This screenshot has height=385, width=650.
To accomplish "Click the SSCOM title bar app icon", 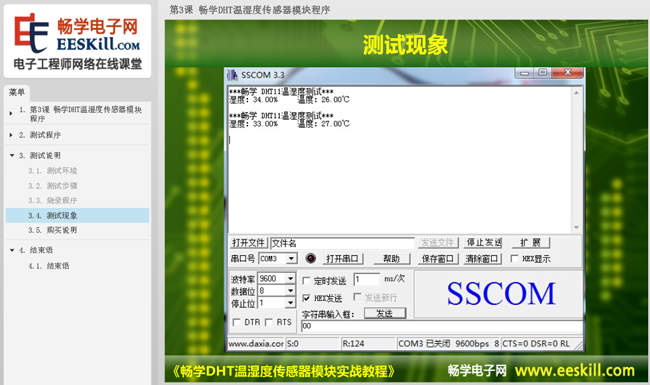I will pos(232,75).
